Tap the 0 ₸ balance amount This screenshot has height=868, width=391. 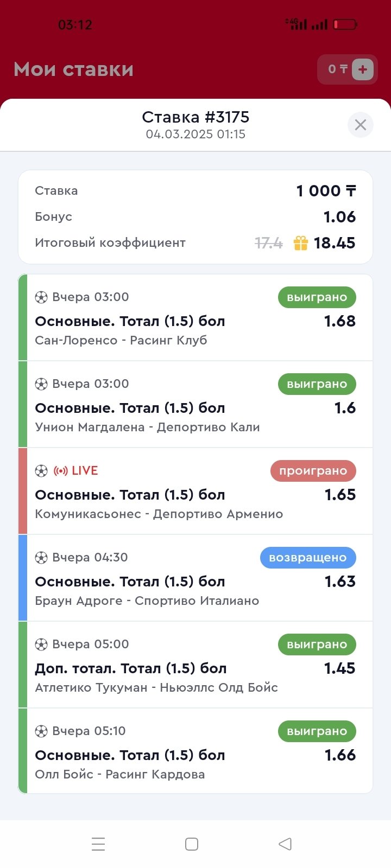(x=337, y=69)
